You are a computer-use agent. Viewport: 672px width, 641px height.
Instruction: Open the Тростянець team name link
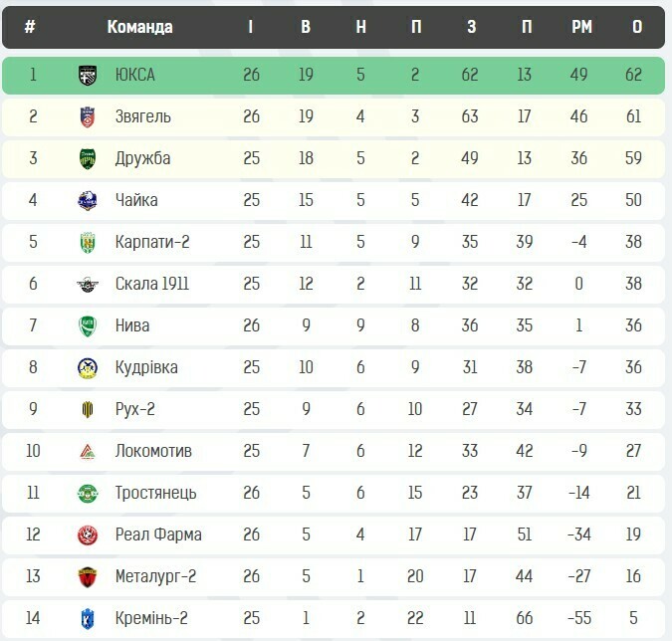point(155,493)
